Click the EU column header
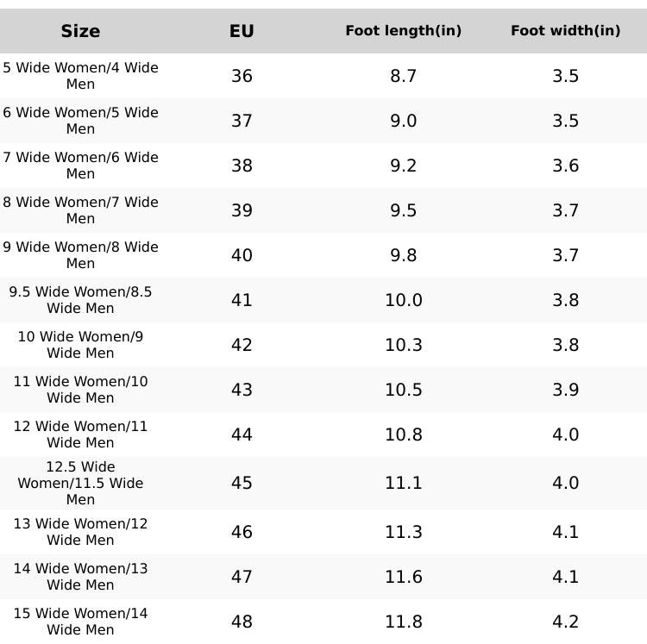Image resolution: width=647 pixels, height=644 pixels. coord(242,31)
